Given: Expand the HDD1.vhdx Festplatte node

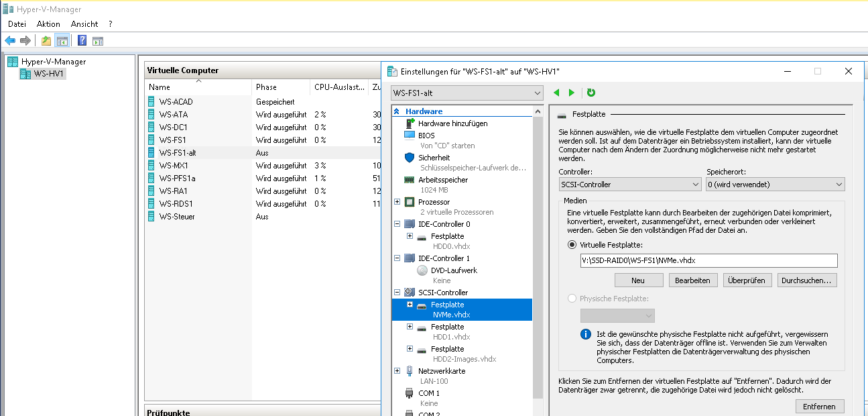Looking at the screenshot, I should (x=410, y=327).
